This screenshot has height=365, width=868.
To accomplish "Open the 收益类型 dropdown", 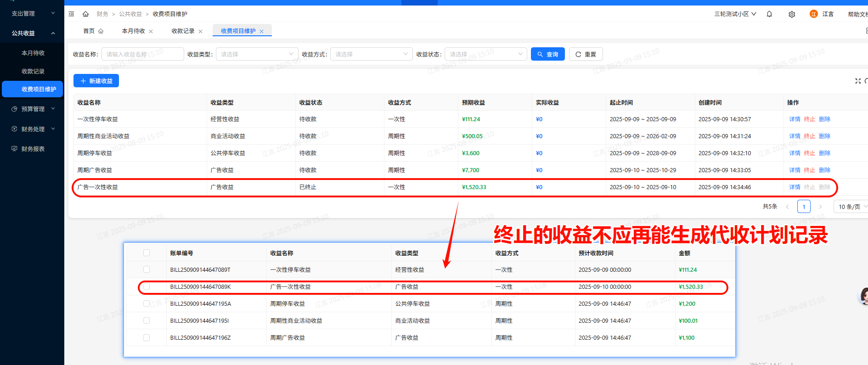I will 257,54.
